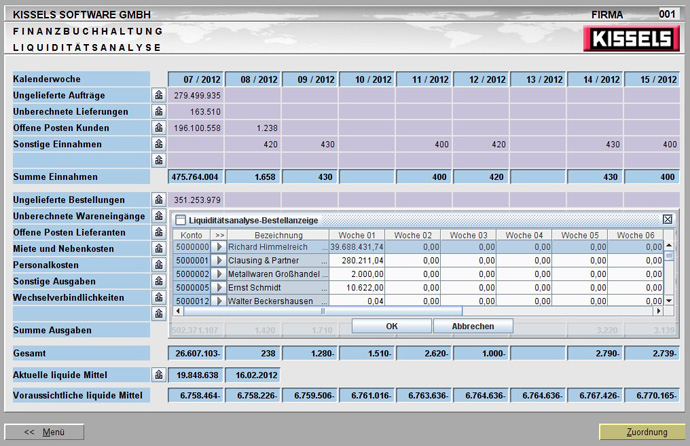Open detail icon for Offene Posten Kunden
This screenshot has height=446, width=690.
158,128
